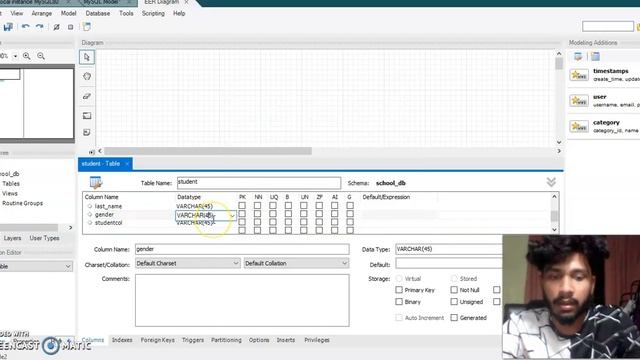640x360 pixels.
Task: Select the pointer selection tool in the Diagram palette
Action: pyautogui.click(x=87, y=57)
